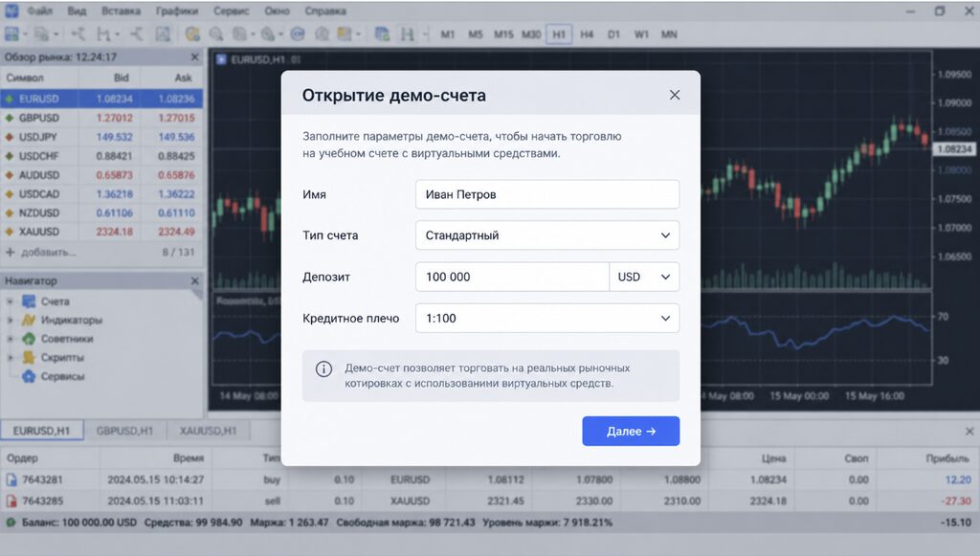This screenshot has width=980, height=556.
Task: Select the M15 timeframe
Action: coord(503,34)
